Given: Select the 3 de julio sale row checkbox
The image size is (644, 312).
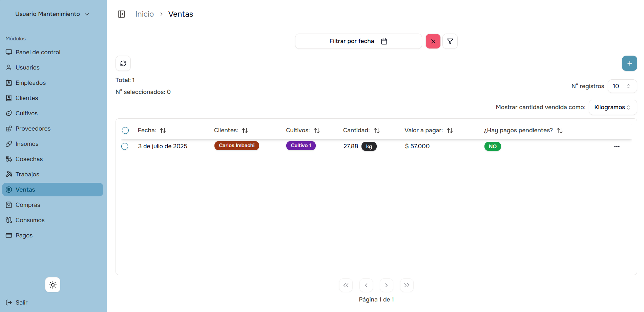Looking at the screenshot, I should coord(125,147).
